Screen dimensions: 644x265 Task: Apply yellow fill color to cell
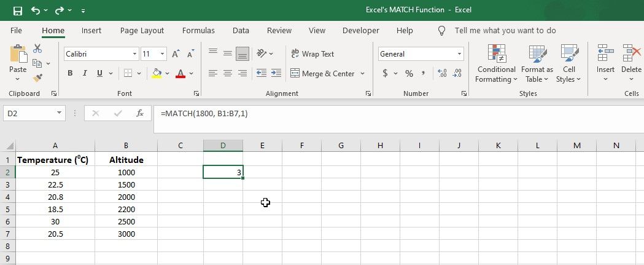[157, 73]
